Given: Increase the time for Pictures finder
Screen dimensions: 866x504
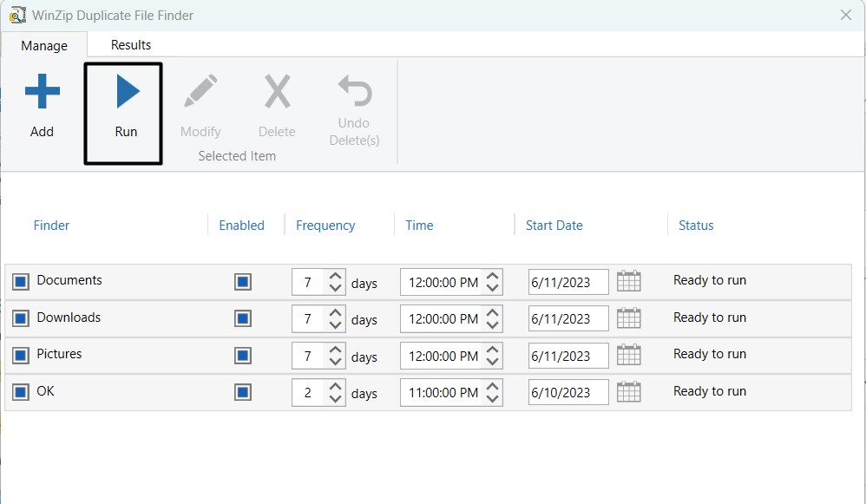Looking at the screenshot, I should coord(492,349).
